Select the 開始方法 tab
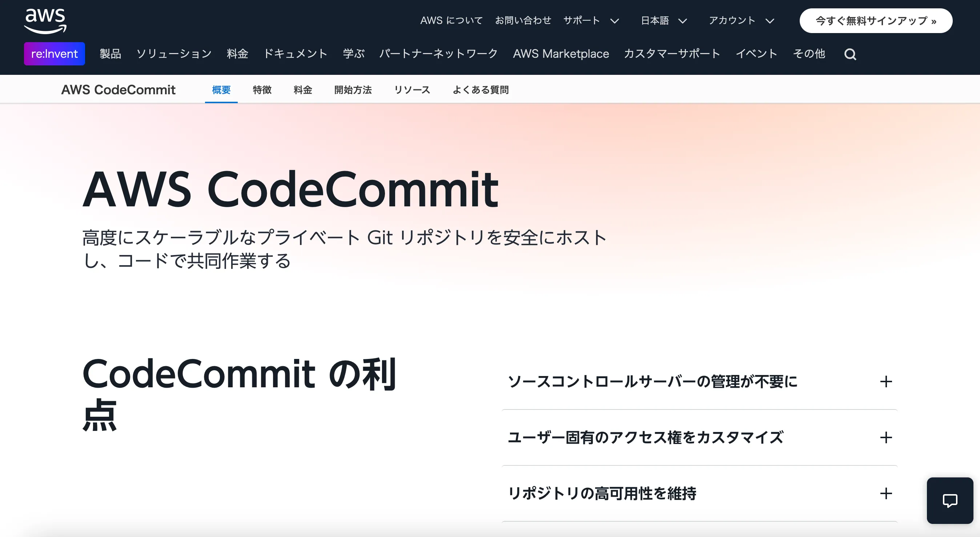This screenshot has height=537, width=980. [353, 90]
